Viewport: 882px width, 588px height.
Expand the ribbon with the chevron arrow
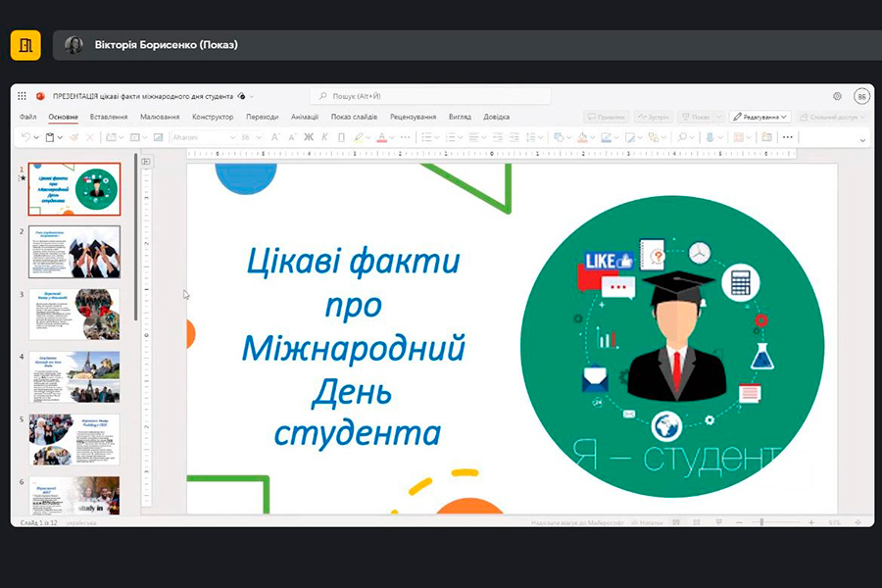(862, 141)
